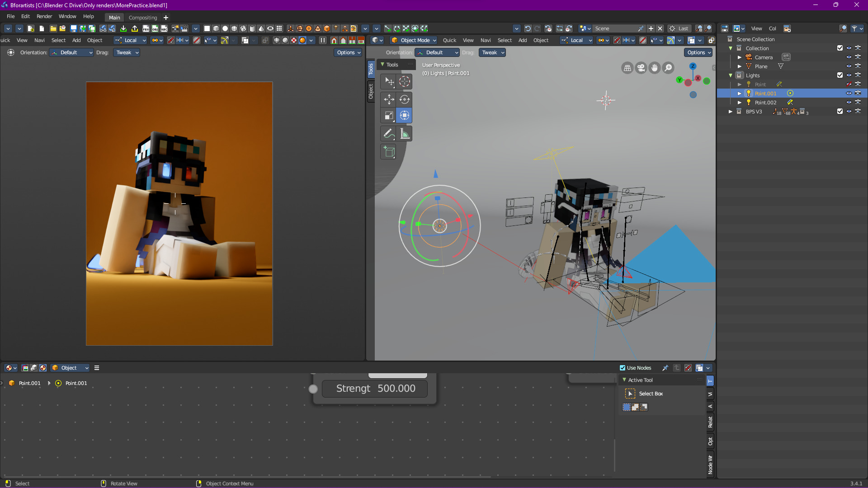The width and height of the screenshot is (868, 488).
Task: Select the Add Cube tool
Action: pos(389,152)
